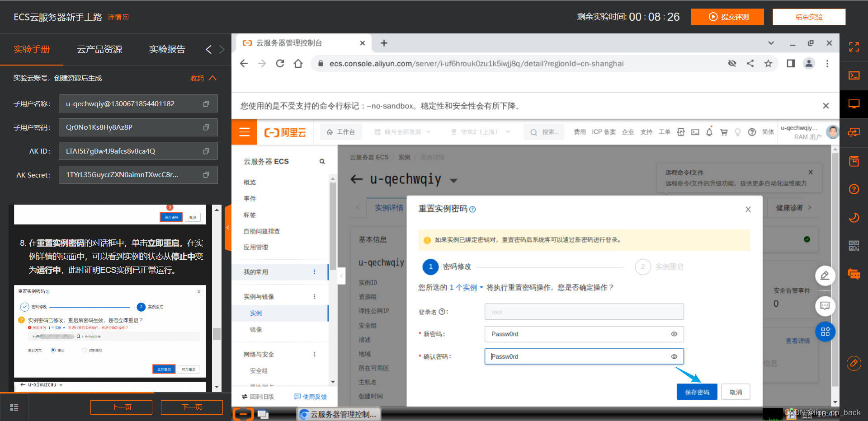This screenshot has width=868, height=421.
Task: Select 概览 in ECS sidebar
Action: click(250, 182)
